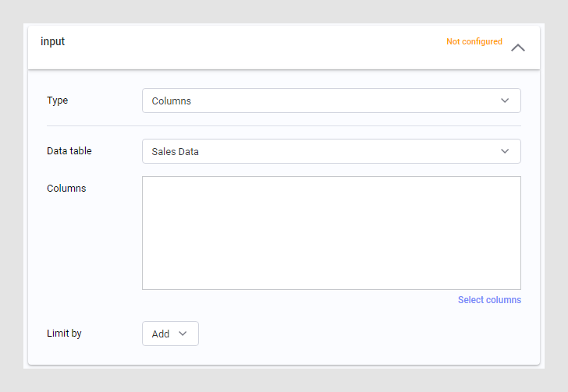The image size is (568, 392).
Task: Click the small arrow beside Add
Action: [x=183, y=334]
